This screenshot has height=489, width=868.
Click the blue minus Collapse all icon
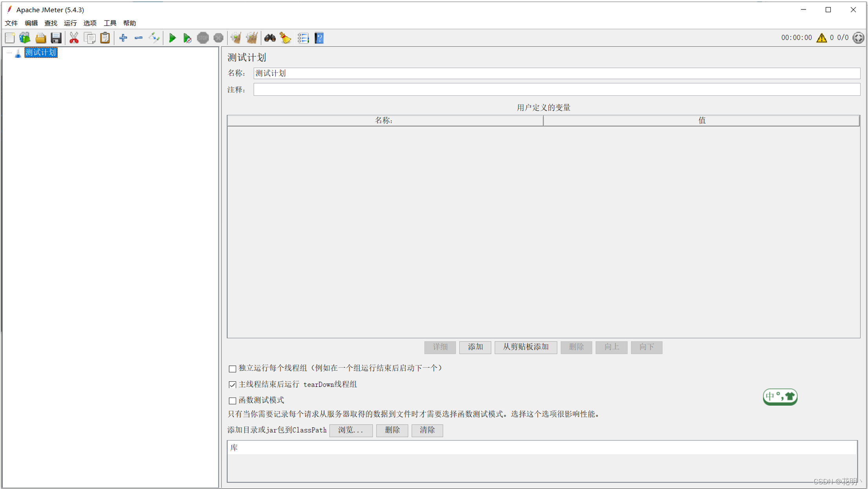coord(138,38)
